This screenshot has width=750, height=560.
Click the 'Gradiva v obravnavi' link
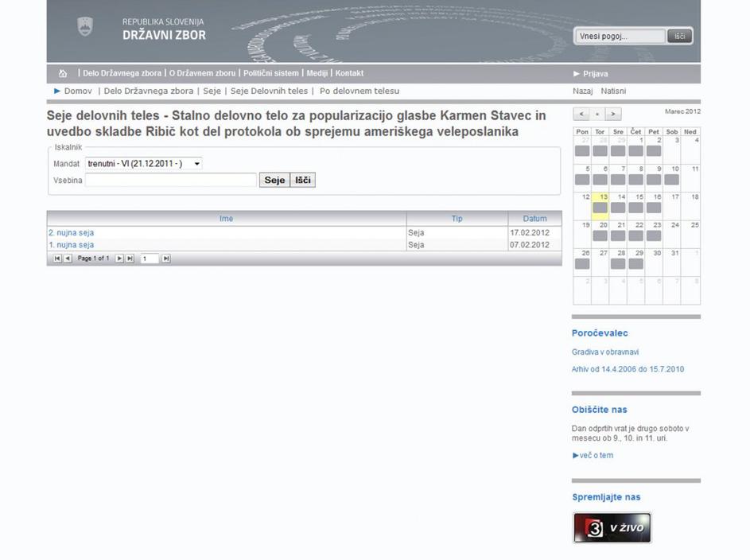click(605, 352)
